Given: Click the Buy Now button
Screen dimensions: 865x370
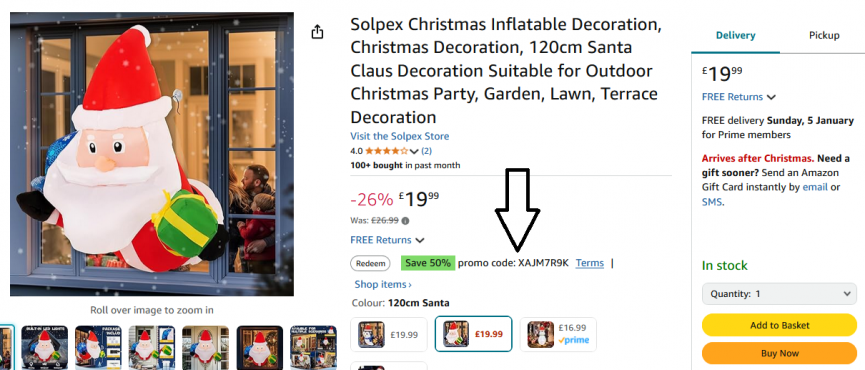Looking at the screenshot, I should pos(779,353).
